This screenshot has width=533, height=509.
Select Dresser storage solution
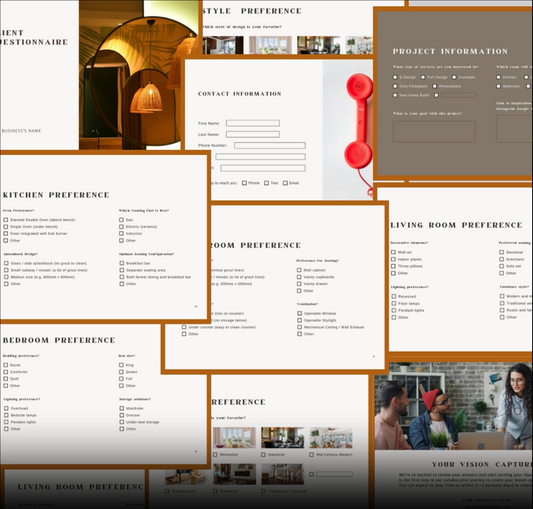pyautogui.click(x=122, y=415)
